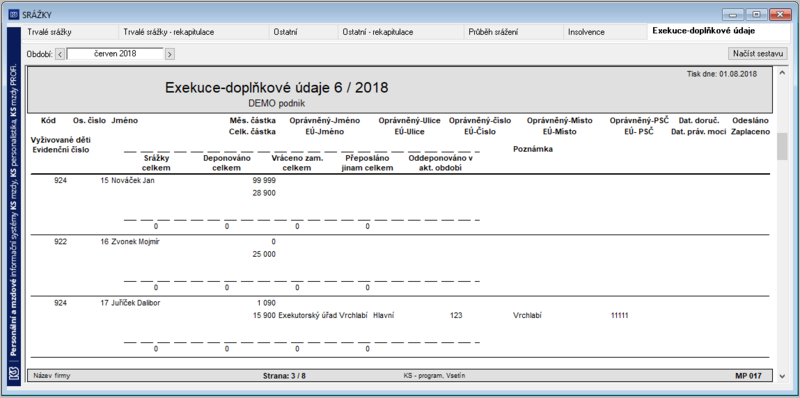
Task: Click the name Juříček Dalibor
Action: pos(135,303)
